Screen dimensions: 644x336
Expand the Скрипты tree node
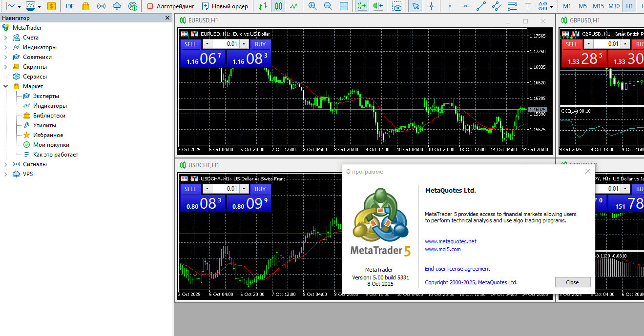pos(6,67)
